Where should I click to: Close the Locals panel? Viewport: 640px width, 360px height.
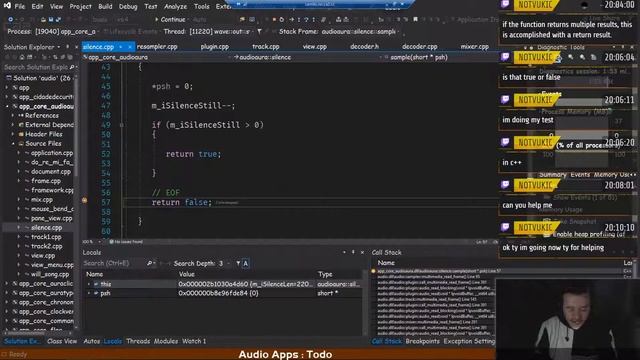coord(362,252)
